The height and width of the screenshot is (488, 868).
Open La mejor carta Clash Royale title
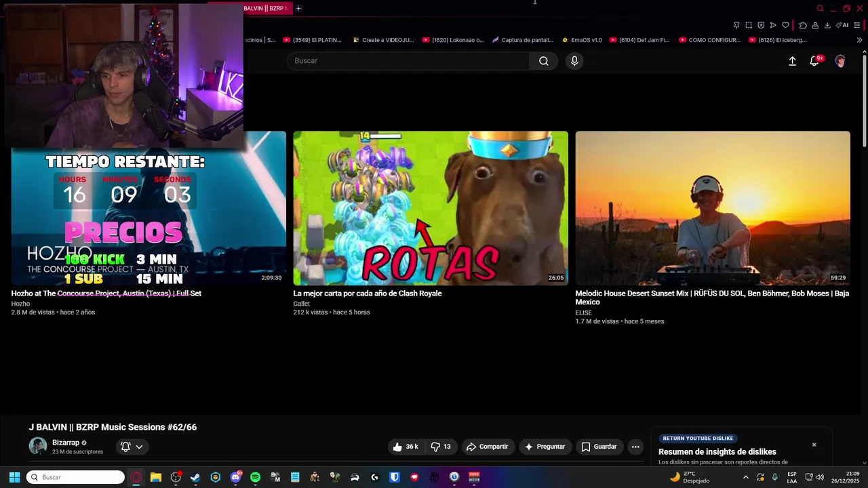pos(368,293)
